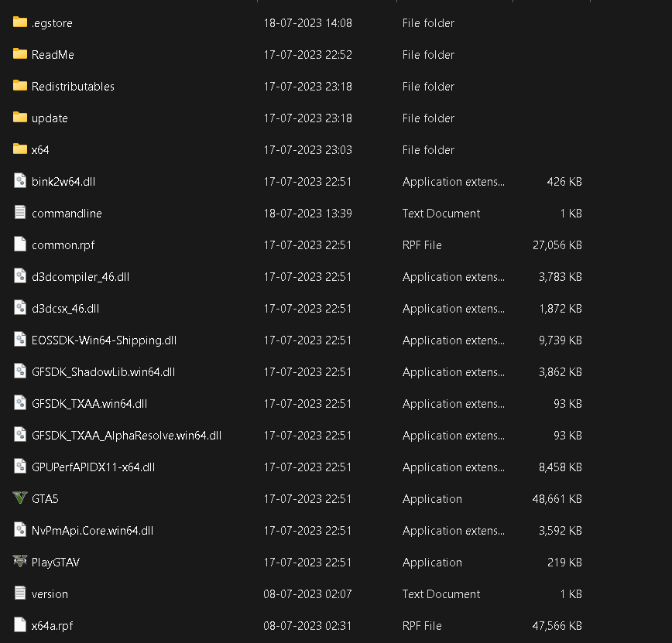Click the green GTA5 application icon
Image resolution: width=672 pixels, height=643 pixels.
[19, 498]
